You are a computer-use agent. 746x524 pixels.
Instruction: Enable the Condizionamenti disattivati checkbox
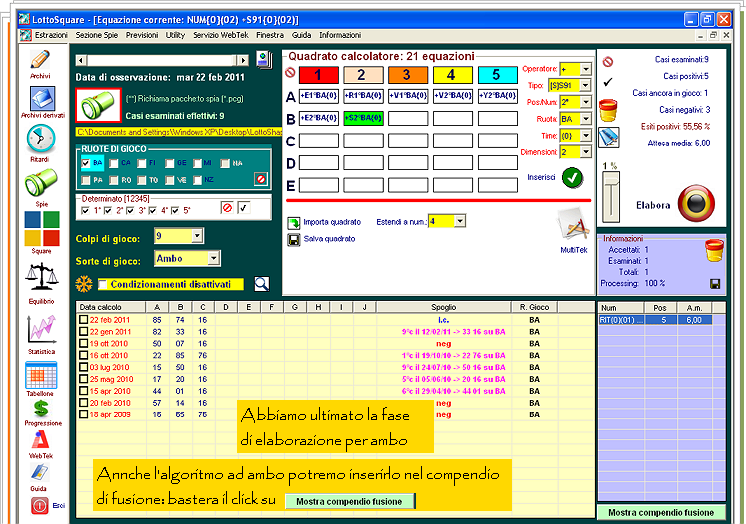(102, 285)
